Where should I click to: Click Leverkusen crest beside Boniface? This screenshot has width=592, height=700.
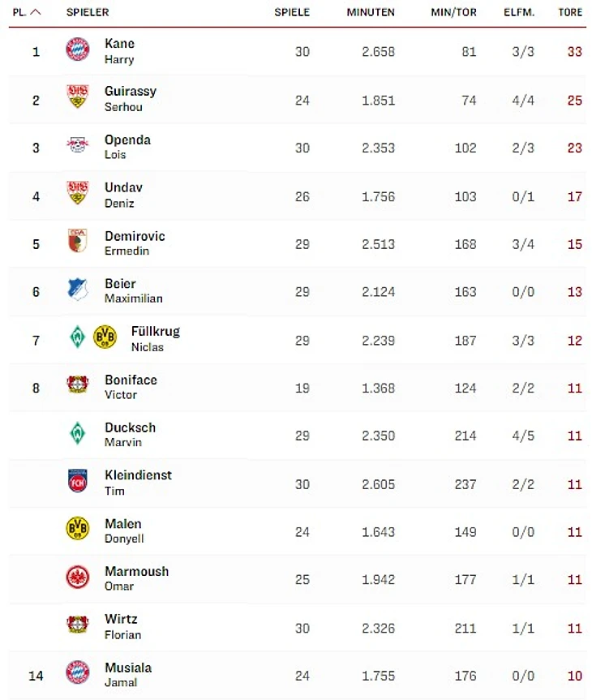[x=78, y=384]
